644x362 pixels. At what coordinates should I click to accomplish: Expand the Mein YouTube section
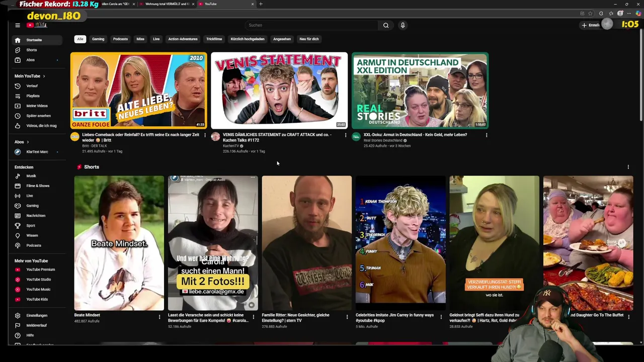[30, 76]
